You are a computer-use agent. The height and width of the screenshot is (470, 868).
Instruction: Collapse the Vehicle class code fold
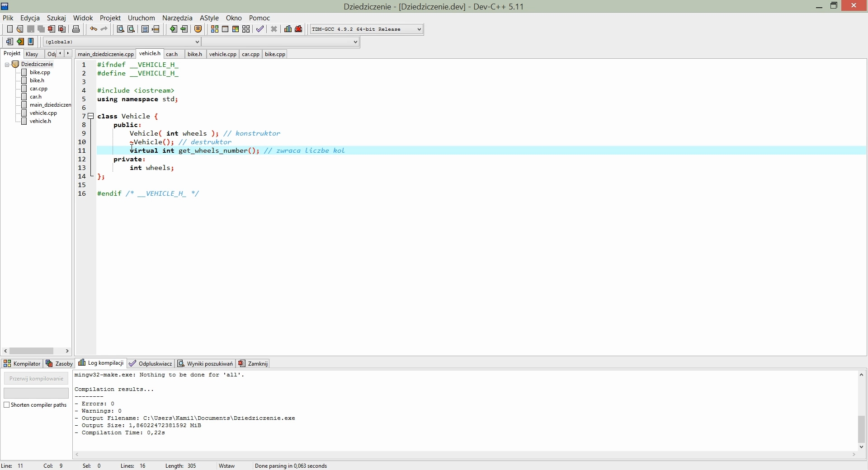91,116
